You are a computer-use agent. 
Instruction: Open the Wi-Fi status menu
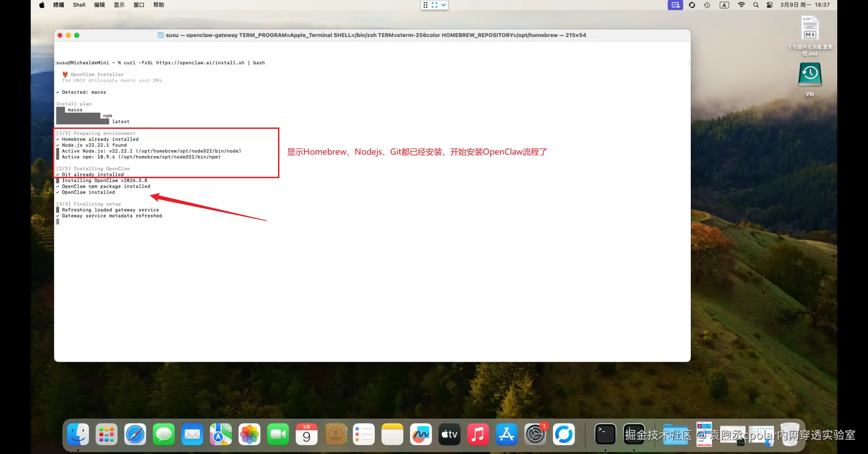pyautogui.click(x=741, y=5)
